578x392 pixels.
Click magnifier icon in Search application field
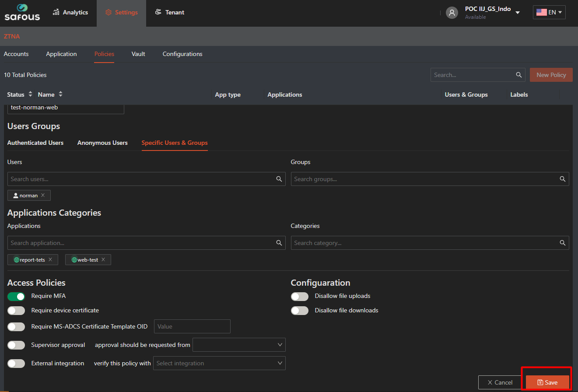(279, 243)
